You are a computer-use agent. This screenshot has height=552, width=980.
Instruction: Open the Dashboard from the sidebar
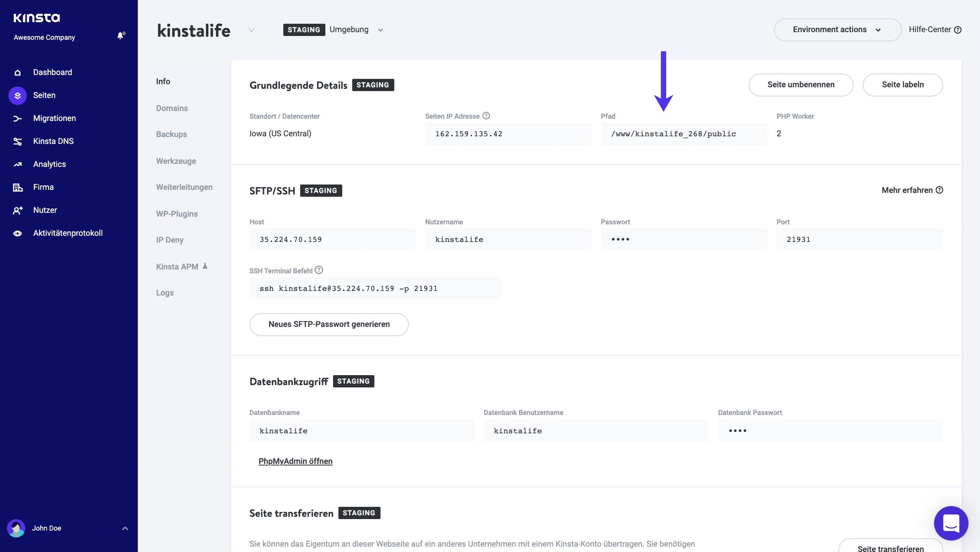click(x=52, y=72)
